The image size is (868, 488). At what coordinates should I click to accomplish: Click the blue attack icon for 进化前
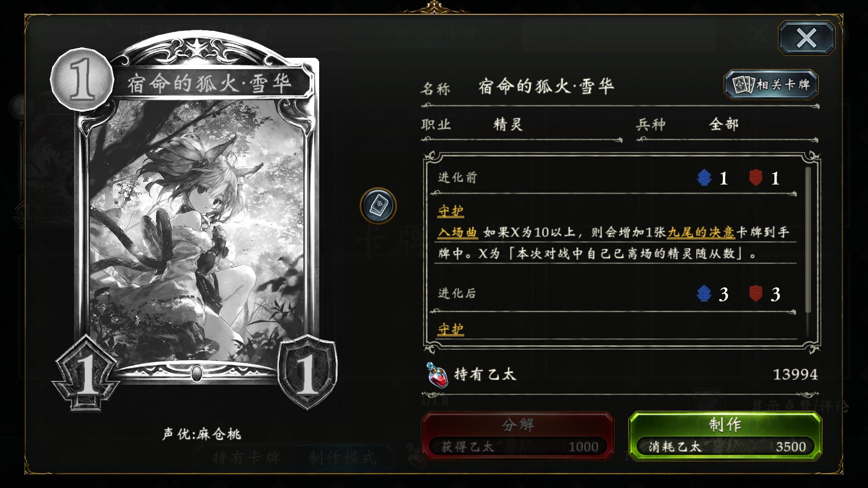point(704,178)
